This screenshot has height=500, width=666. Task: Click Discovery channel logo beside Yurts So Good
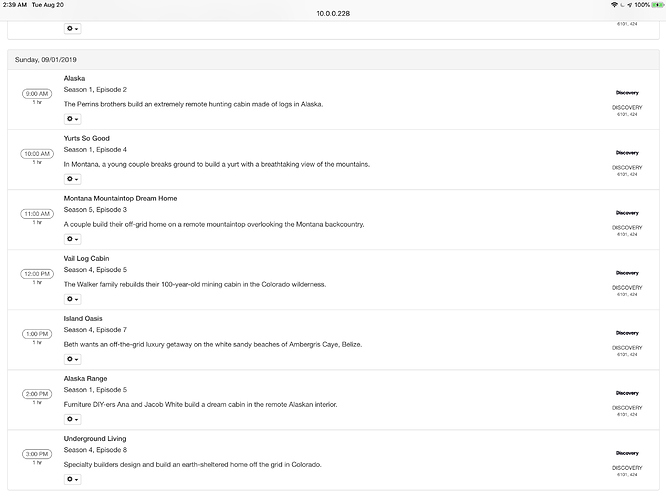627,153
